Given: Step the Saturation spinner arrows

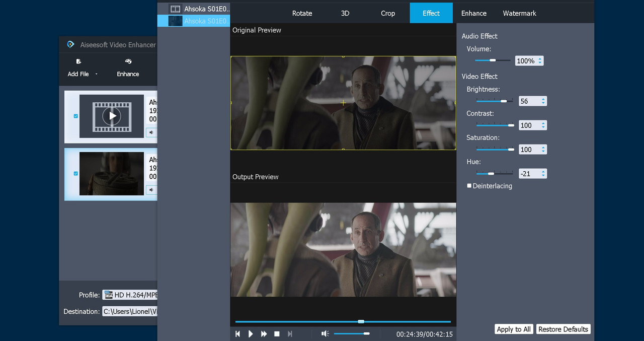Looking at the screenshot, I should pyautogui.click(x=543, y=150).
